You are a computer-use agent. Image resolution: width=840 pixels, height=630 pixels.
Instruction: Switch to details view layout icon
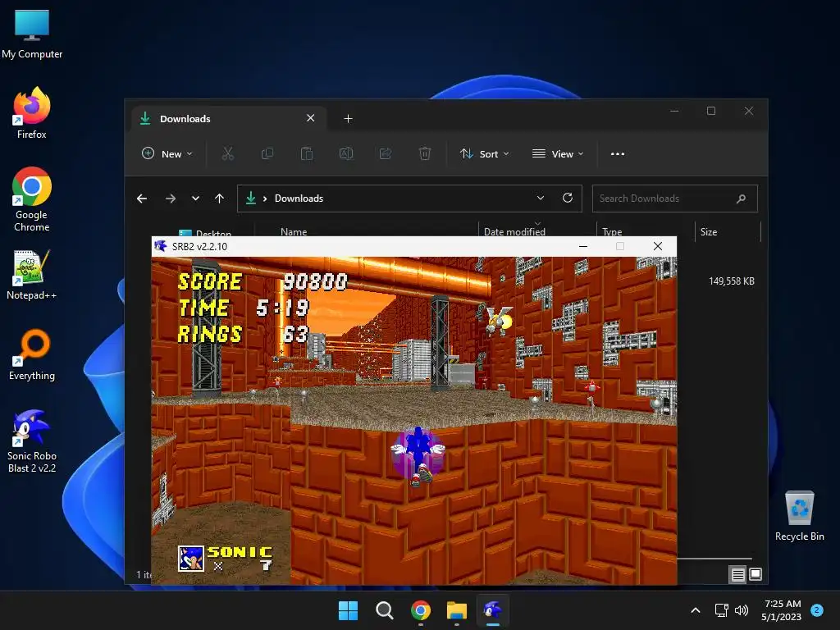coord(737,575)
